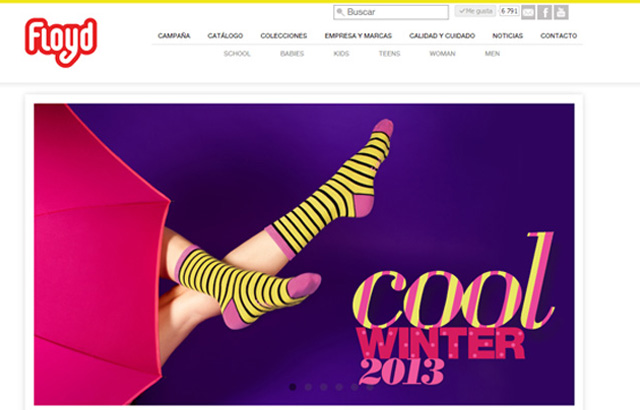Click the Floyd logo
This screenshot has width=640, height=410.
tap(61, 42)
